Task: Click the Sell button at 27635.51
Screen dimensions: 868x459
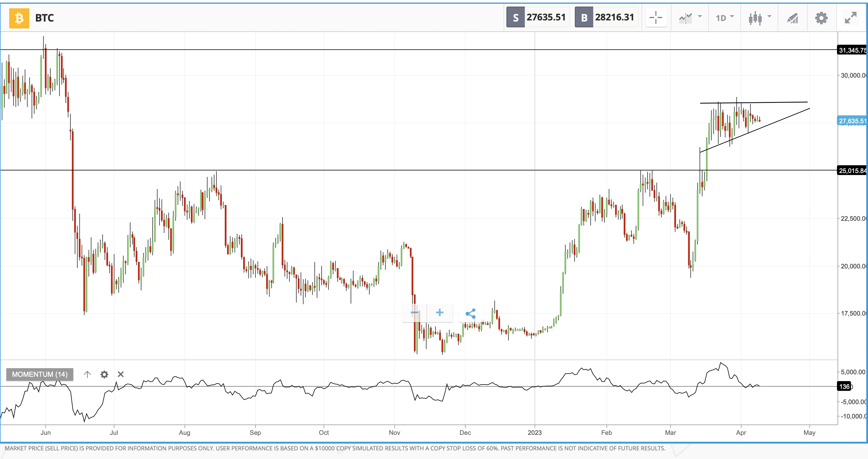Action: pos(538,18)
